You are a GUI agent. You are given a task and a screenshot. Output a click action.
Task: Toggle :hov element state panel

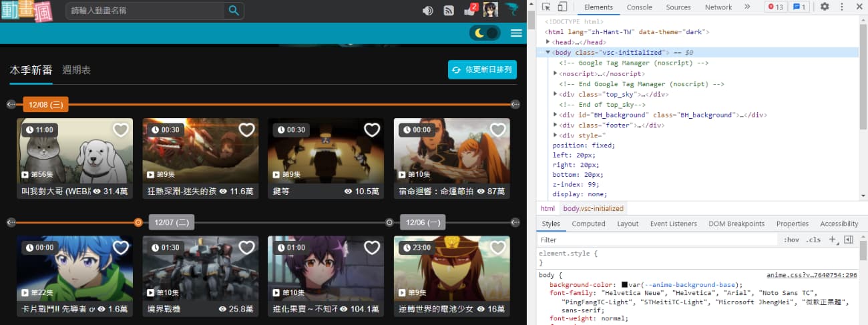[791, 240]
